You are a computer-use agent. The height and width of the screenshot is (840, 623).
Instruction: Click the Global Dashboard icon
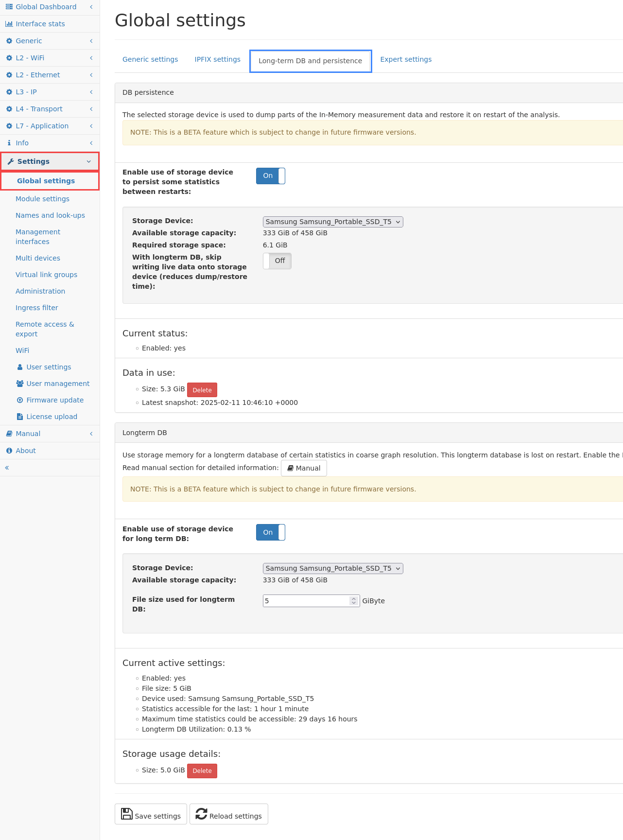coord(9,7)
